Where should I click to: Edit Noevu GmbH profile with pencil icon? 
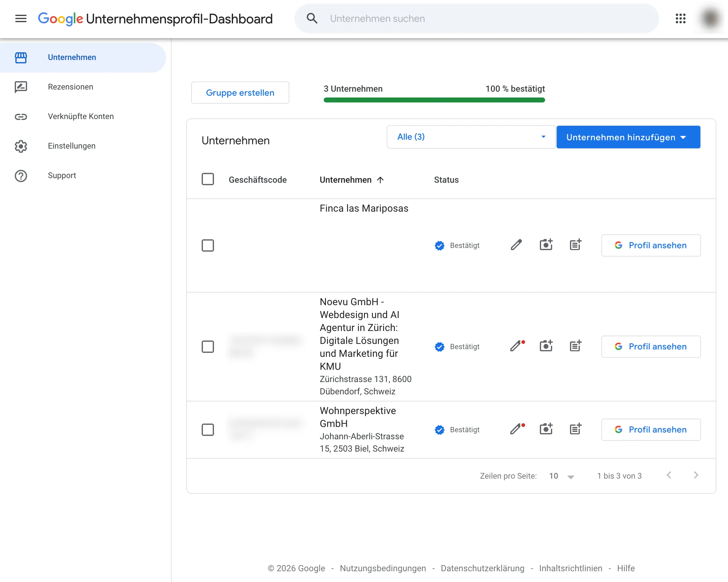coord(516,346)
